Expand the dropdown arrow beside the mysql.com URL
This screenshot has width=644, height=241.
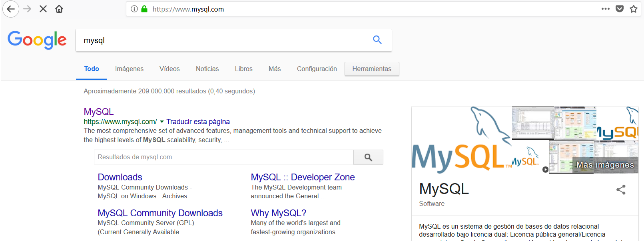click(x=162, y=122)
